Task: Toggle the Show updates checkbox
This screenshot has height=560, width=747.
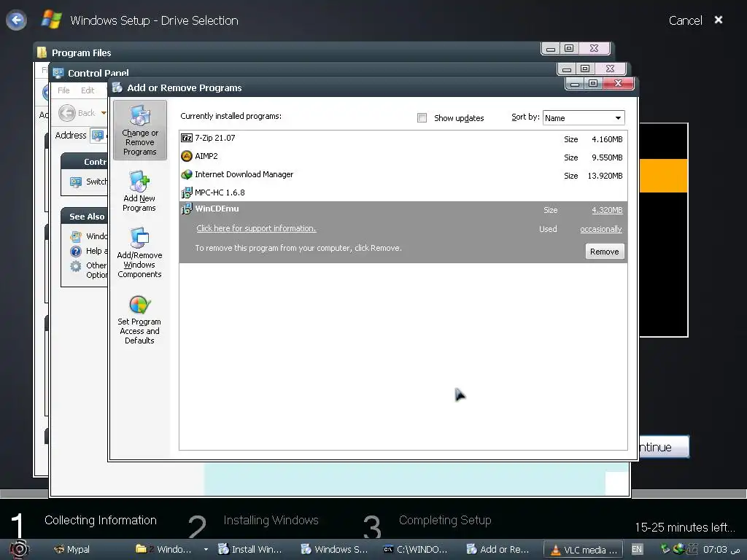Action: (x=422, y=117)
